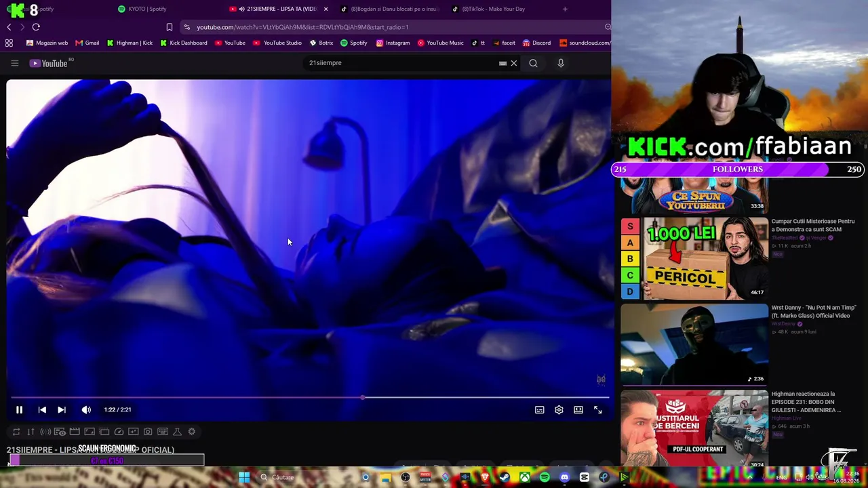Bookmark this page
This screenshot has width=868, height=488.
[x=170, y=27]
